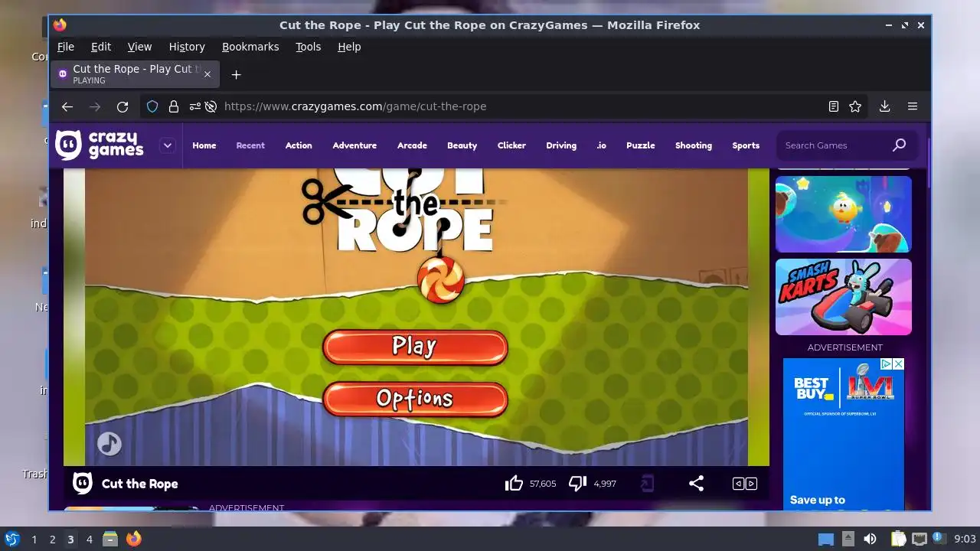Browse the Sports category
This screenshot has width=980, height=551.
coord(746,145)
